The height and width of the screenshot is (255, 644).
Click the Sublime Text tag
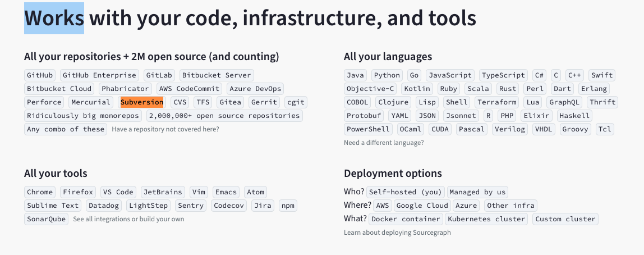(53, 205)
